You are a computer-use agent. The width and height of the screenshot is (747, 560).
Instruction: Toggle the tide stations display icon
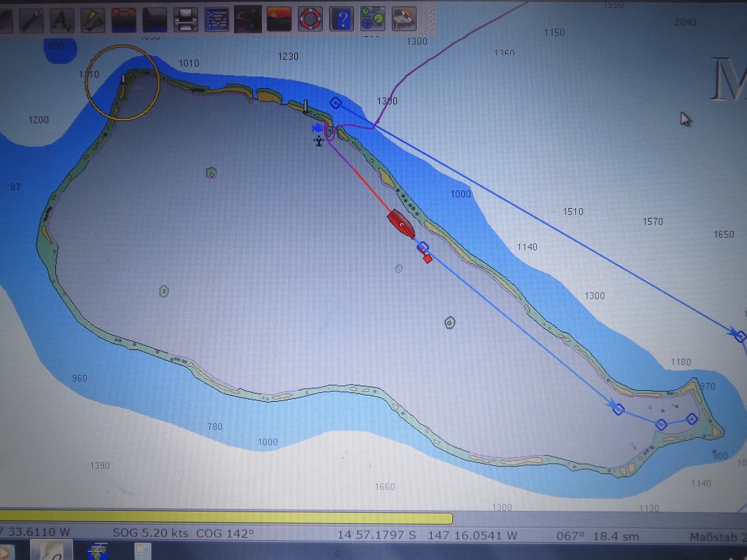[x=123, y=20]
